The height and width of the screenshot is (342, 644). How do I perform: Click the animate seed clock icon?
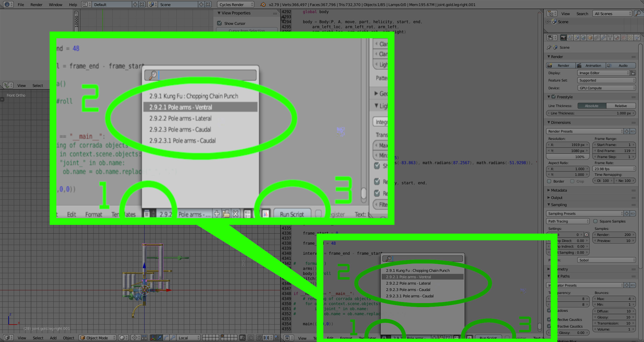587,235
